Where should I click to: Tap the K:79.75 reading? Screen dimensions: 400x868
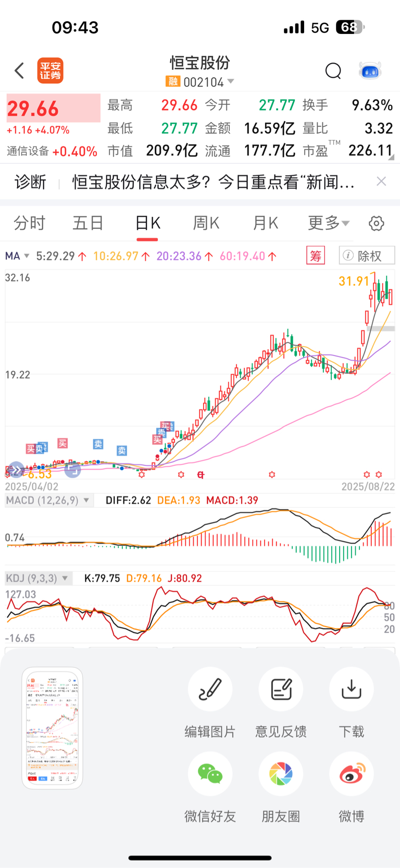coord(102,578)
